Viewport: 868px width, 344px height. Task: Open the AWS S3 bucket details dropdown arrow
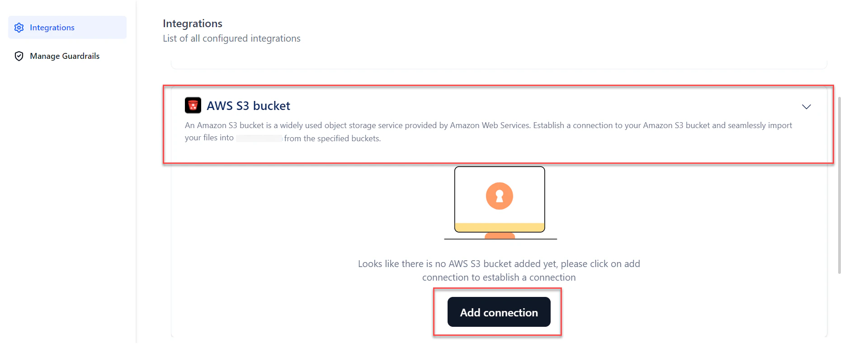(807, 107)
